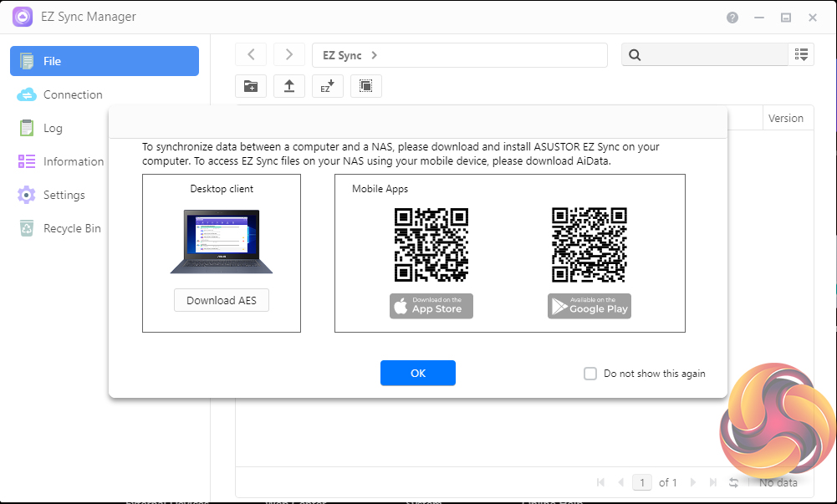Go to the previous page arrow

[620, 482]
